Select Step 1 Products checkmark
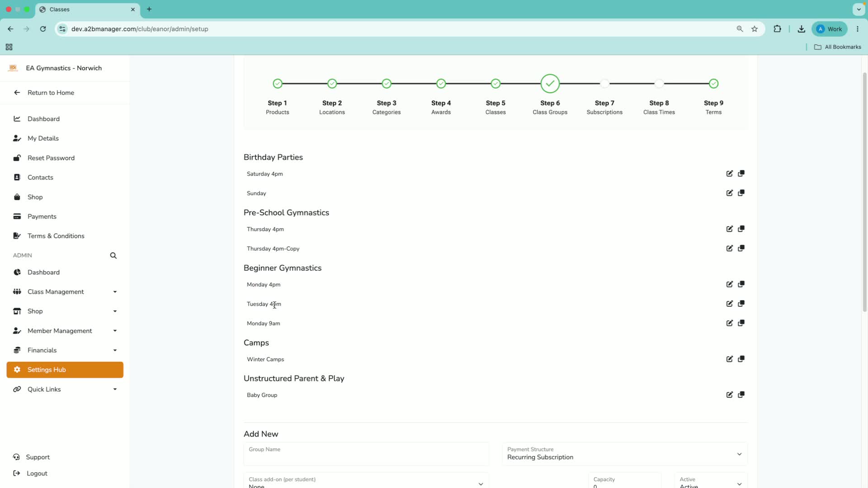This screenshot has height=488, width=868. [278, 84]
